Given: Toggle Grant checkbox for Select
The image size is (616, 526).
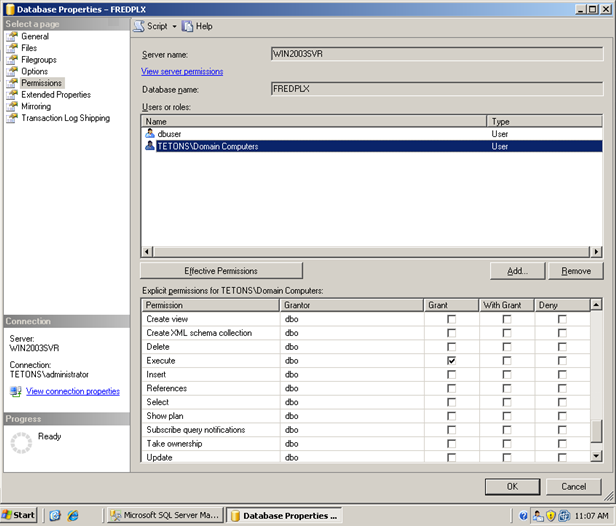Looking at the screenshot, I should point(451,402).
